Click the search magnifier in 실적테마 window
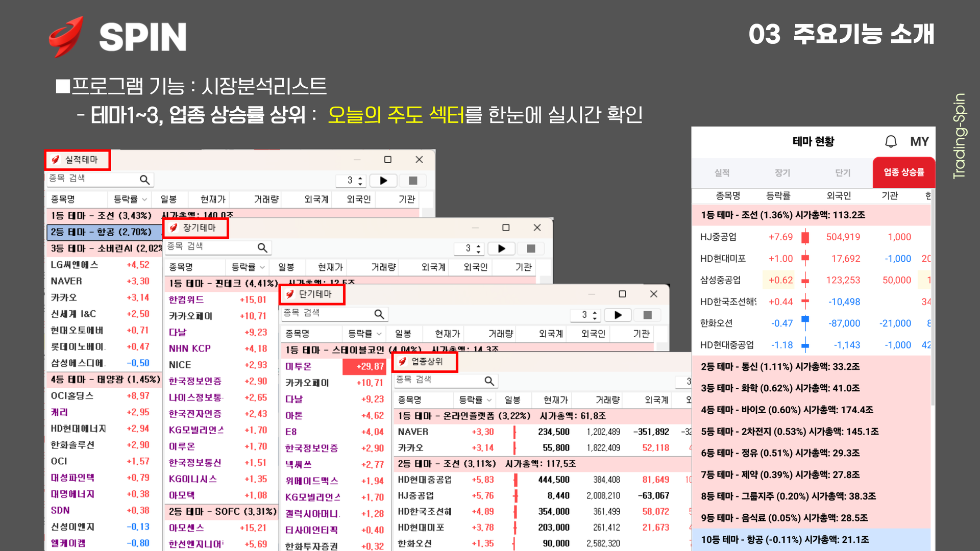Screen dimensions: 980x551 coord(144,180)
